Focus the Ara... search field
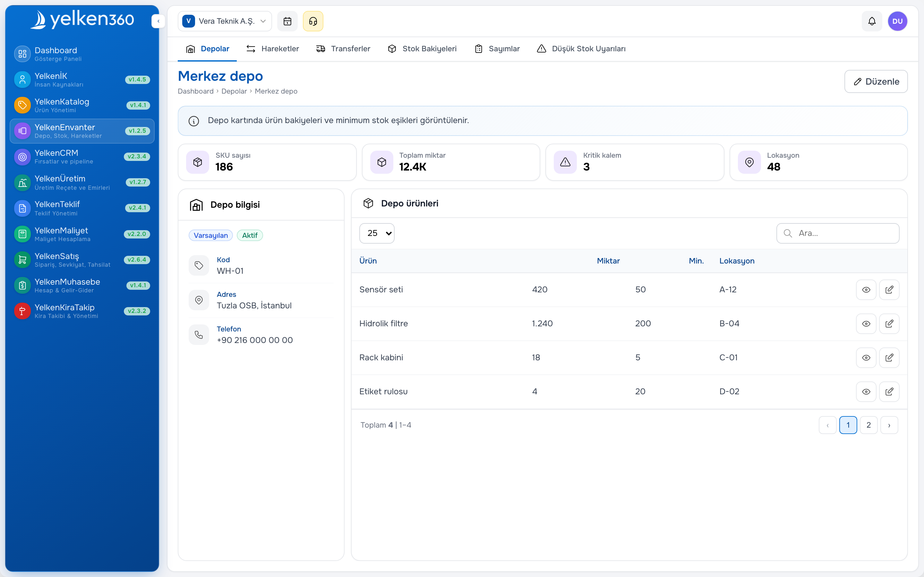Image resolution: width=924 pixels, height=577 pixels. [838, 233]
